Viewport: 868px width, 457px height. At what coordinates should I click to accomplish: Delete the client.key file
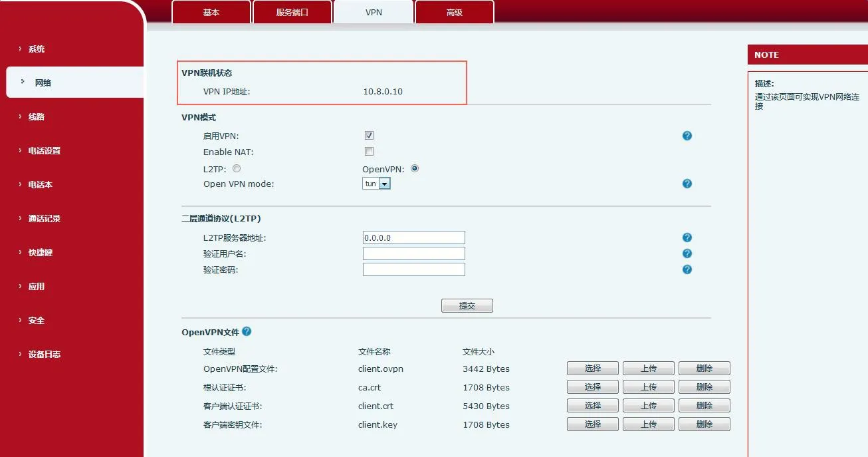click(x=704, y=424)
